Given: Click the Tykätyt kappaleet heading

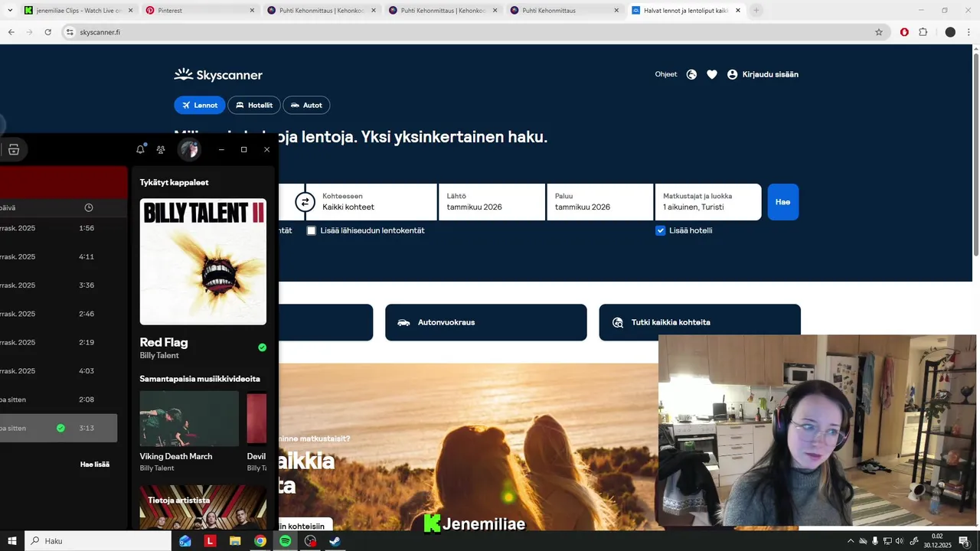Looking at the screenshot, I should [174, 182].
